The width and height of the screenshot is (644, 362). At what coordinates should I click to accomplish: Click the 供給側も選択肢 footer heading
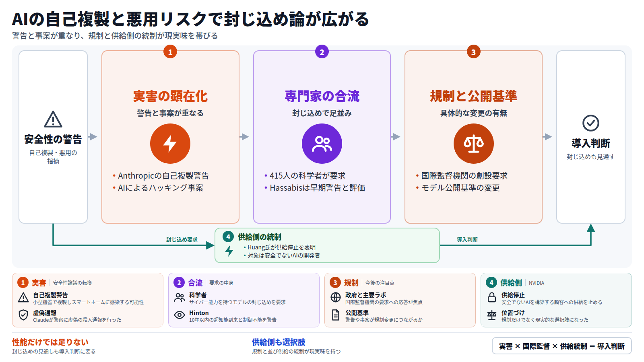[x=279, y=342]
